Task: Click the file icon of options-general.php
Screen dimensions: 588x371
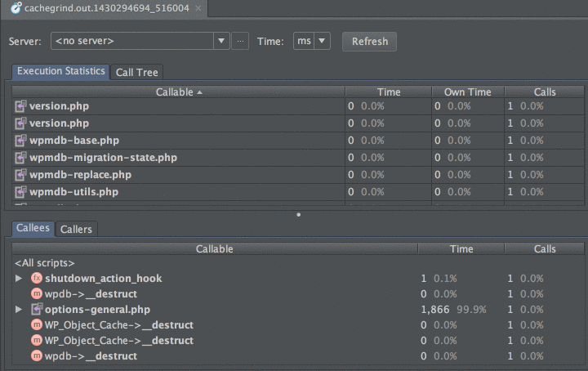Action: point(37,309)
